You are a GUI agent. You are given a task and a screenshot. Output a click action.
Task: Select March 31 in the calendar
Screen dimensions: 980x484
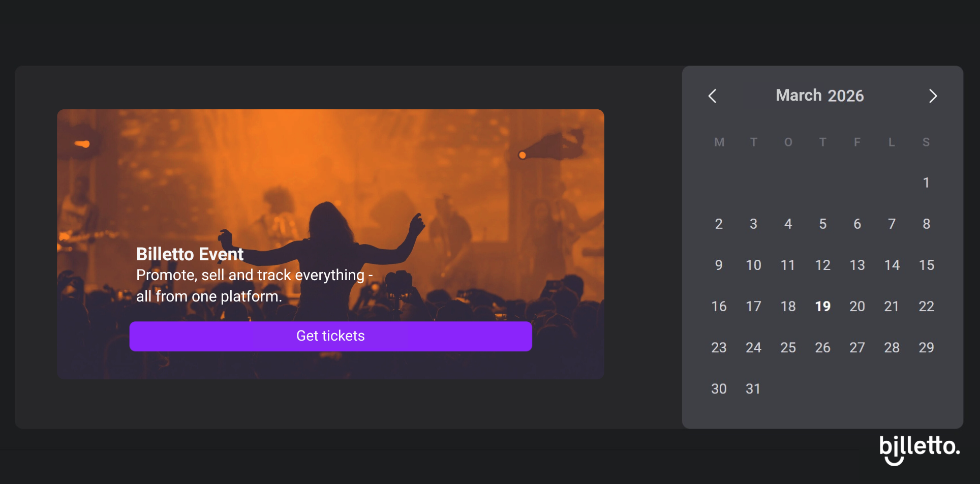click(753, 388)
